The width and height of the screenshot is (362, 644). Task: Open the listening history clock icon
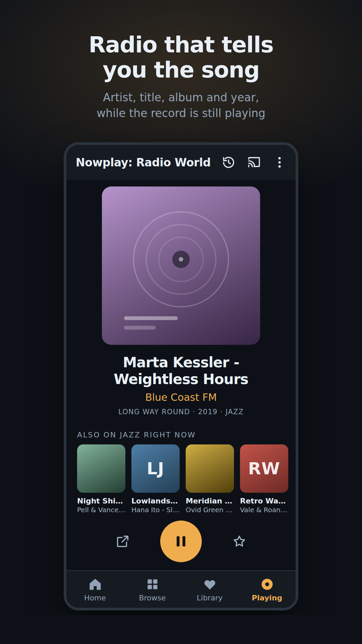pos(229,162)
